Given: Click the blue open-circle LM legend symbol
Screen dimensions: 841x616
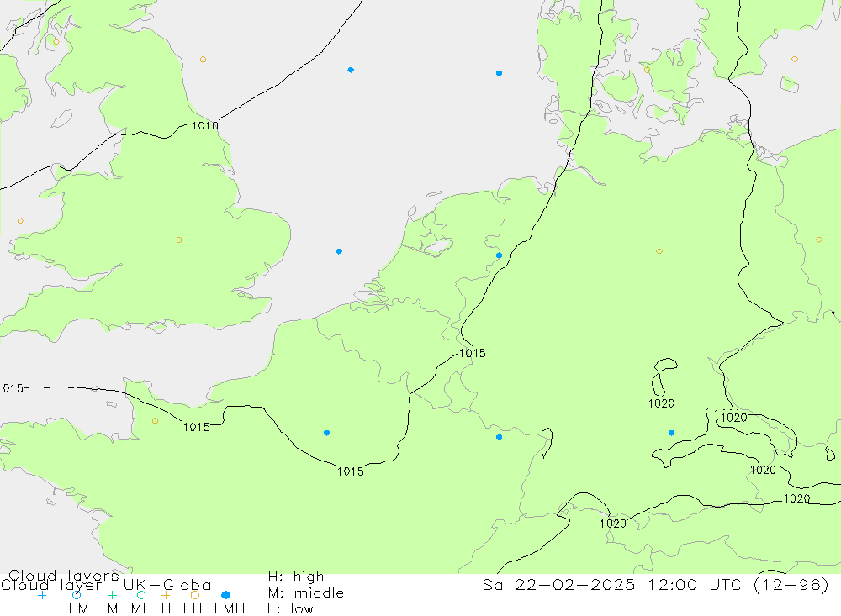Looking at the screenshot, I should point(77,595).
